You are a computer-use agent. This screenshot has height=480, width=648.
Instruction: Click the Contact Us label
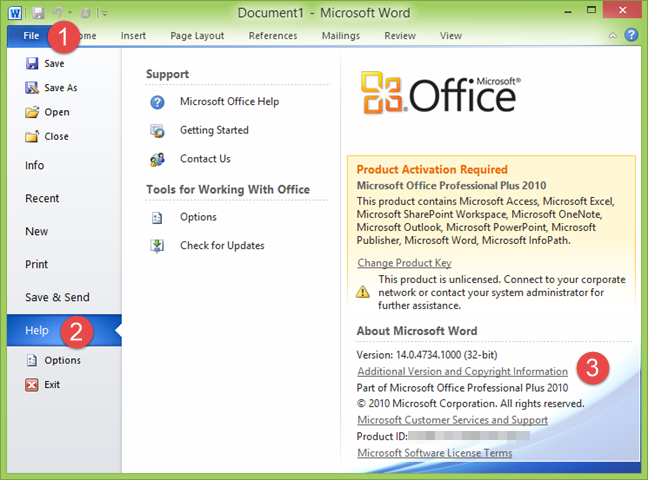[x=205, y=159]
